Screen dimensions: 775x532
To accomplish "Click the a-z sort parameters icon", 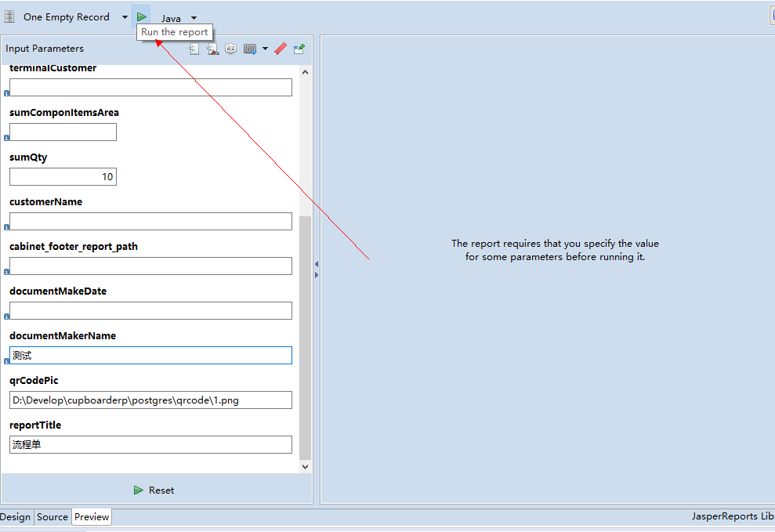I will [x=231, y=49].
